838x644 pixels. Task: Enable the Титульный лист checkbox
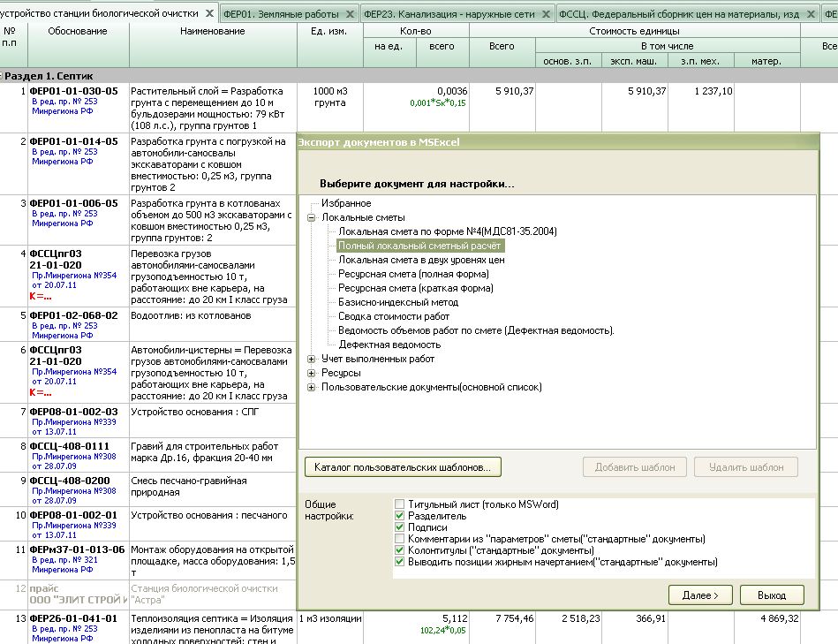(399, 504)
